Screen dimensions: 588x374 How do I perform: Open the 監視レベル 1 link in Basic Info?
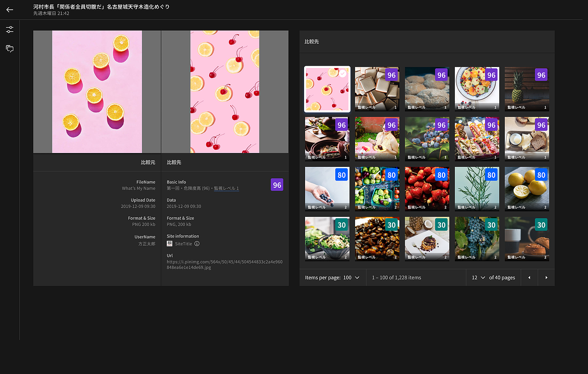tap(226, 188)
